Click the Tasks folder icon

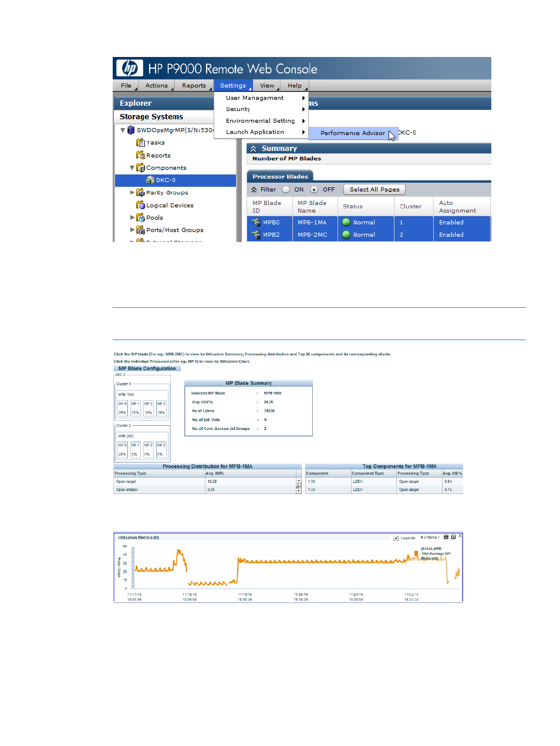pos(140,143)
